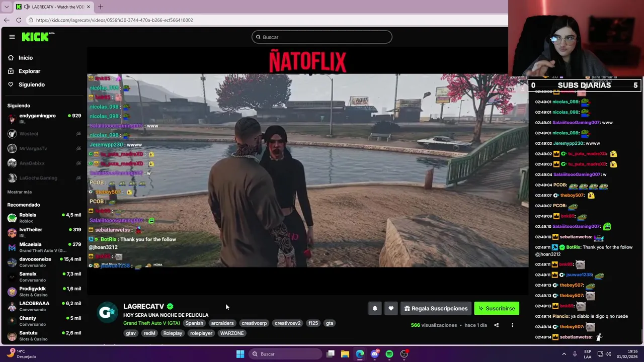Open the LAGRECATV channel name link
Viewport: 644px width, 362px height.
tap(143, 306)
